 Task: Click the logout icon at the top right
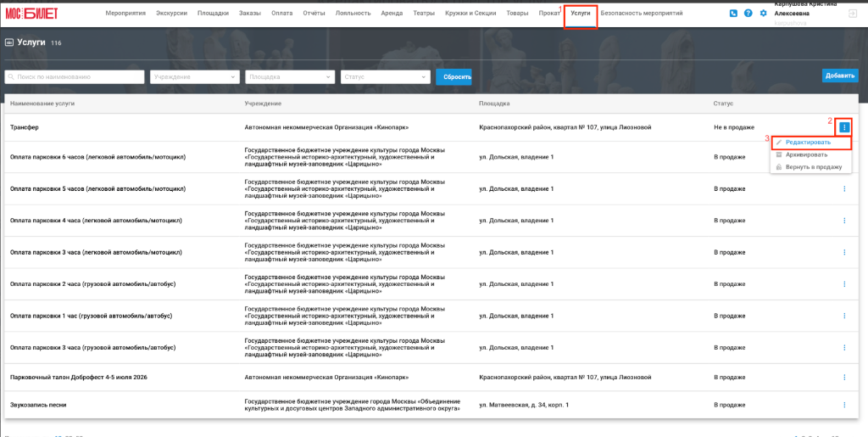point(852,15)
